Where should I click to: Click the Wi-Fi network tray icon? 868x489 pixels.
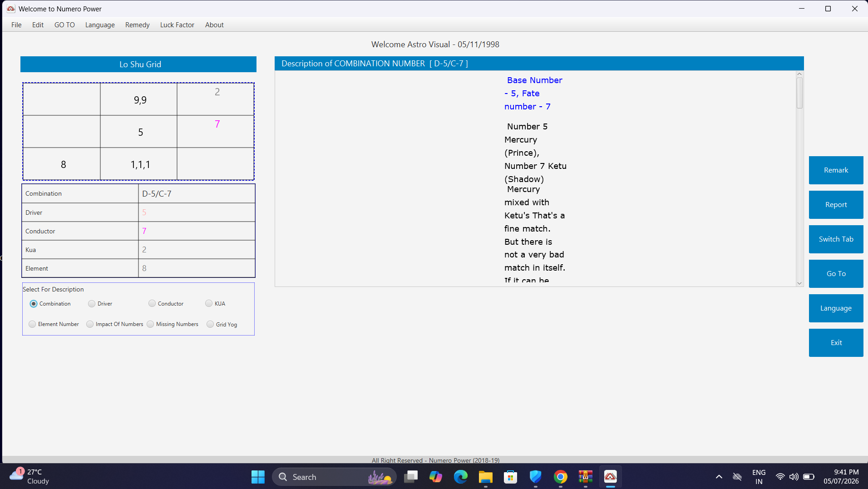coord(780,477)
